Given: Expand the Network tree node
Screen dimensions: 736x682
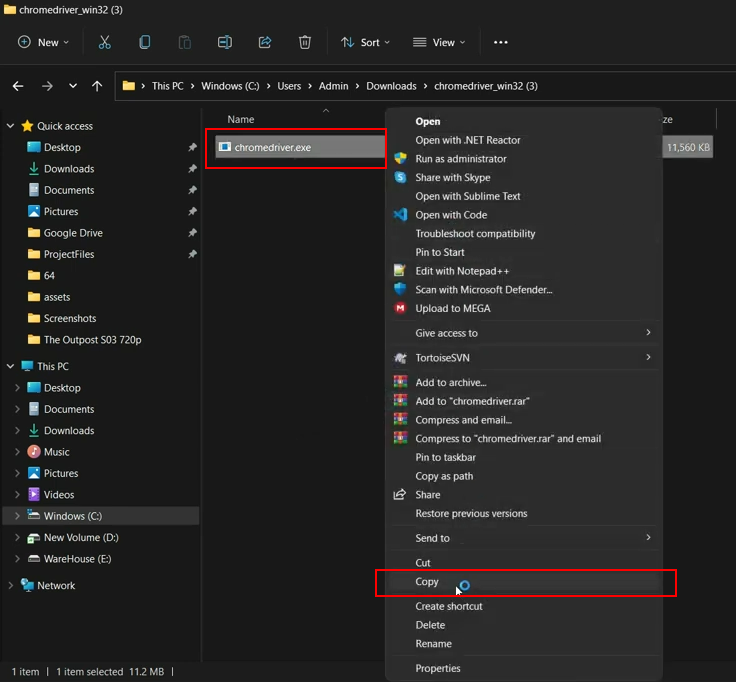Looking at the screenshot, I should point(11,586).
